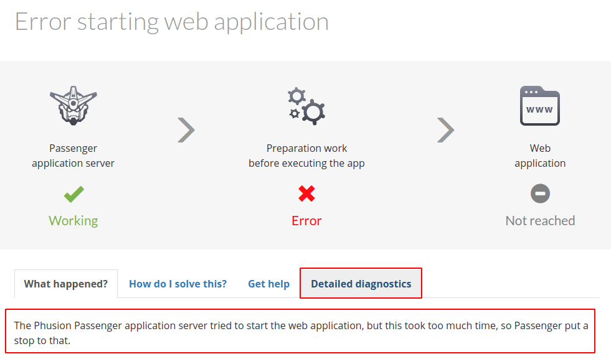This screenshot has width=611, height=364.
Task: Click the Phusion Passenger explanation paragraph
Action: [301, 333]
